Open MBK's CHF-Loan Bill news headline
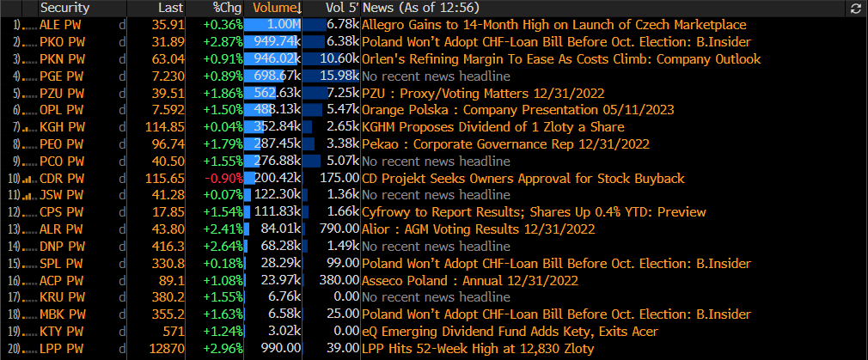 (556, 314)
